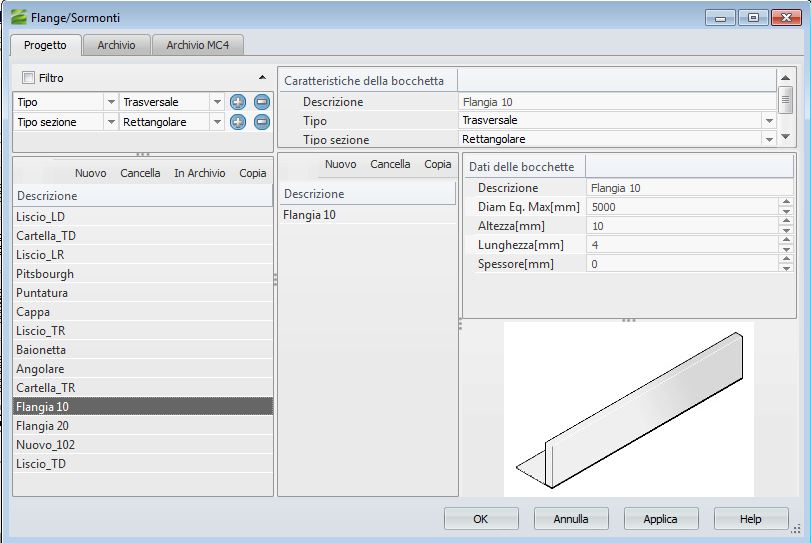Click the plus icon in the Tipo sezione filter row

point(238,122)
